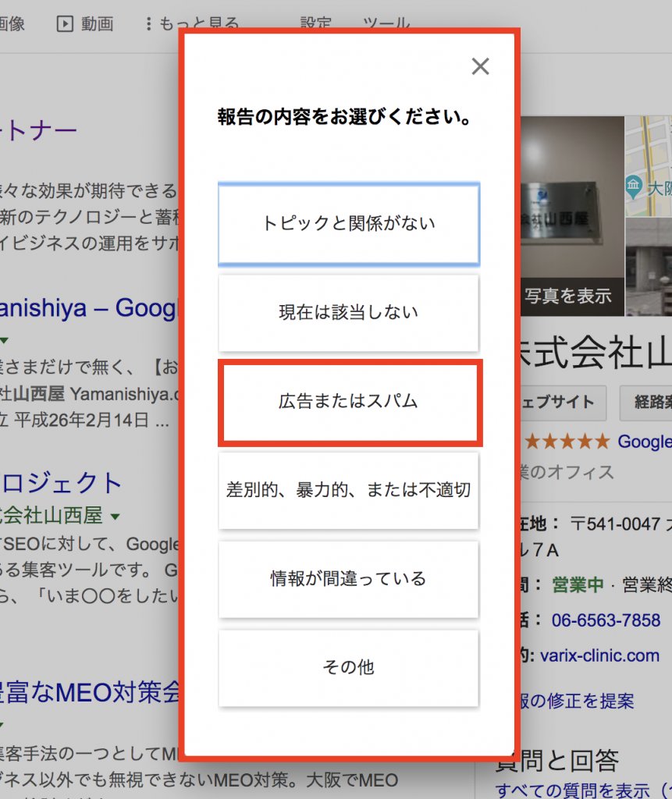
Task: Click the 経路案内 directions button
Action: pyautogui.click(x=646, y=403)
